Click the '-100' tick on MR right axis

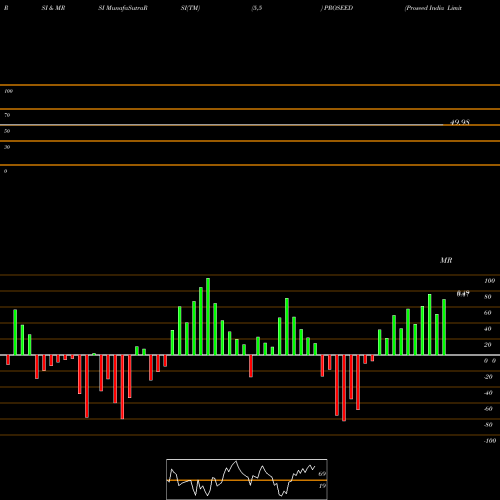(490, 441)
